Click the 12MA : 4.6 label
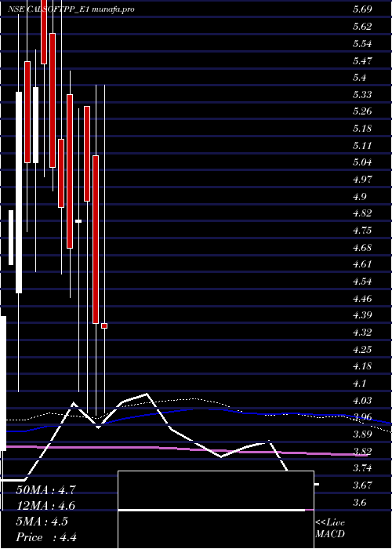Screen dimensions: 392x549 tap(45, 506)
